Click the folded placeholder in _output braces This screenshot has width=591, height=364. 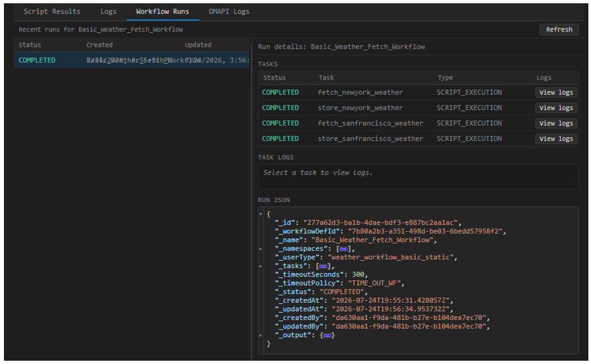[x=327, y=335]
